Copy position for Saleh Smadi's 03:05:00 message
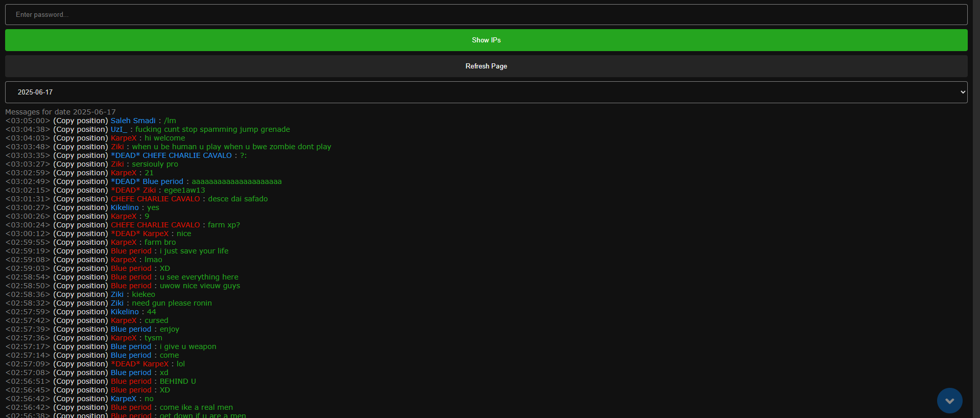 coord(81,121)
